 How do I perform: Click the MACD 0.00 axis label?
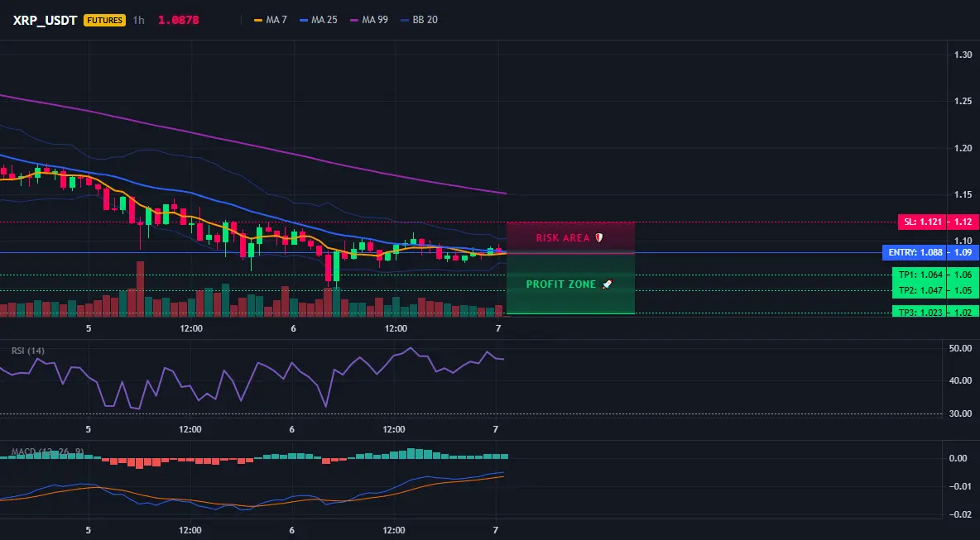958,458
